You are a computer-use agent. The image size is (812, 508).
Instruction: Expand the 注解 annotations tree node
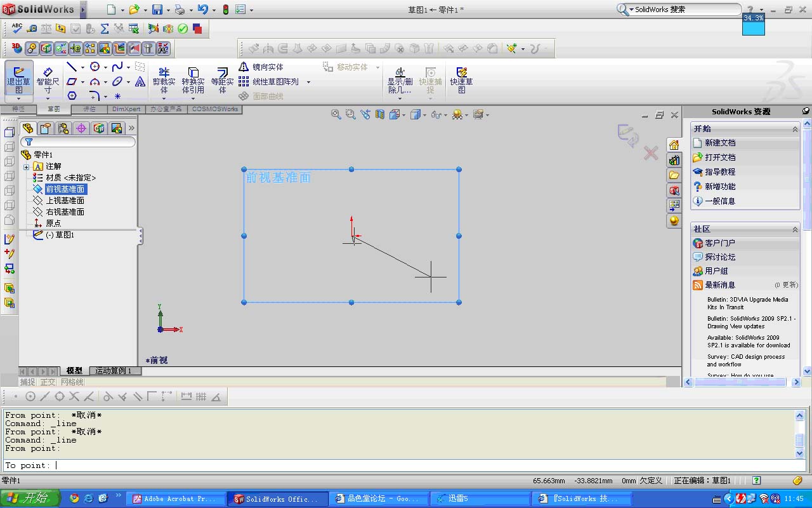(26, 167)
